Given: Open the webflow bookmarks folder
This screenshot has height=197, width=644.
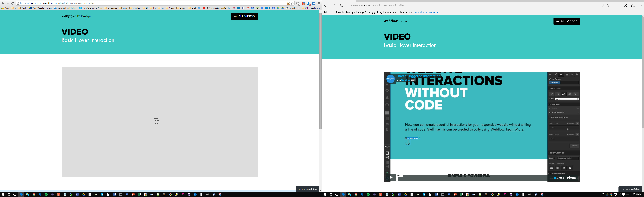Looking at the screenshot, I should (135, 8).
